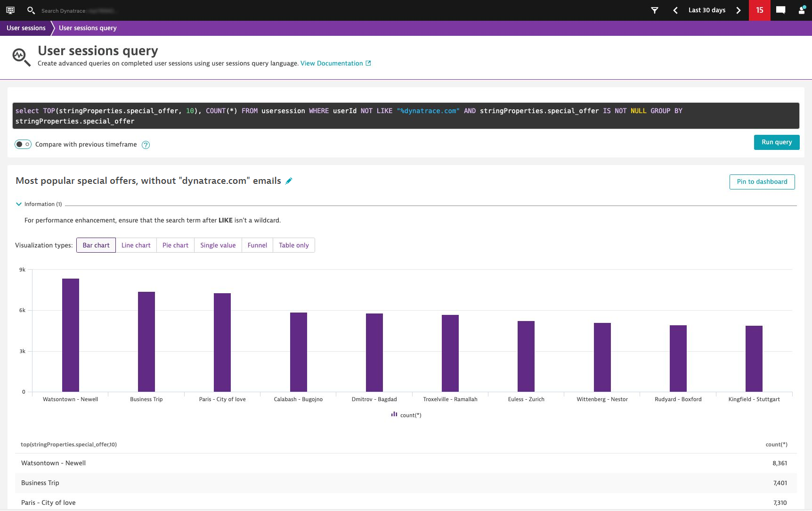
Task: Click top(stringProperties.special_offer,10) column header
Action: click(x=69, y=445)
